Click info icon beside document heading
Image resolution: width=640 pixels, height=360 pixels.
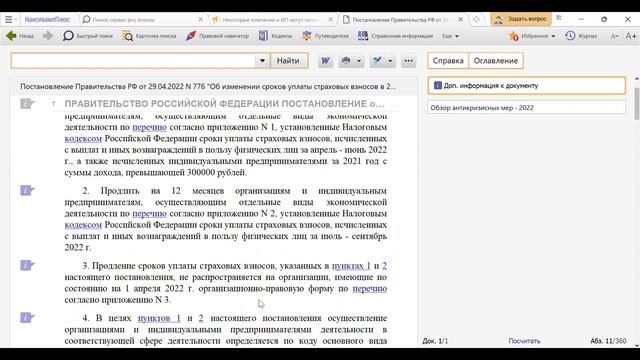coord(27,104)
